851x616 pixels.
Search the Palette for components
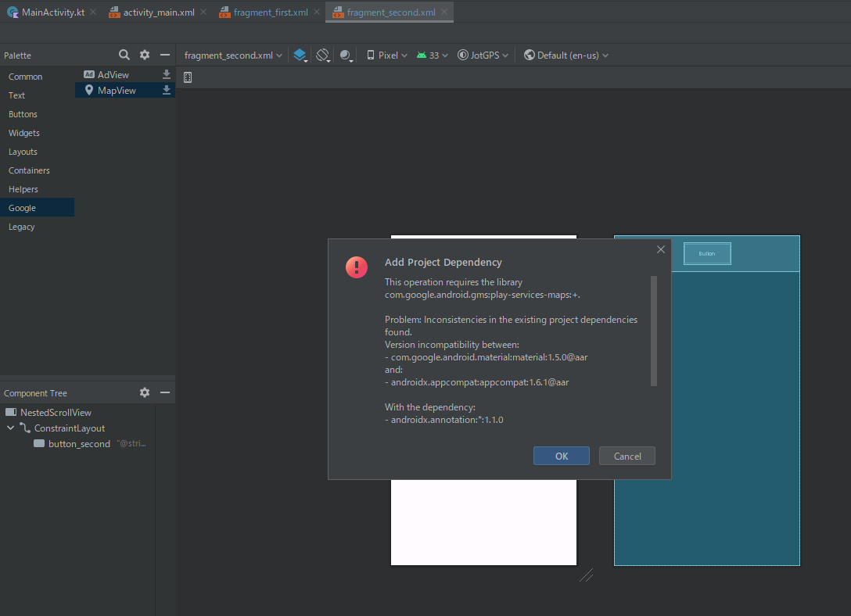pyautogui.click(x=124, y=55)
